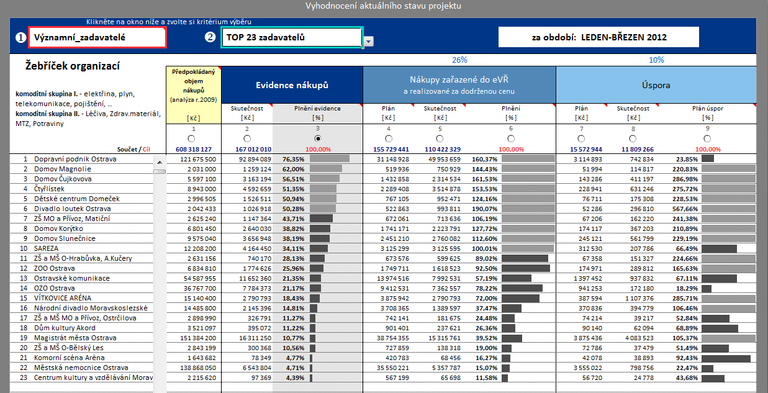Select radio button under column 2 Skutečnost
Viewport: 768px width, 393px height.
tap(247, 139)
